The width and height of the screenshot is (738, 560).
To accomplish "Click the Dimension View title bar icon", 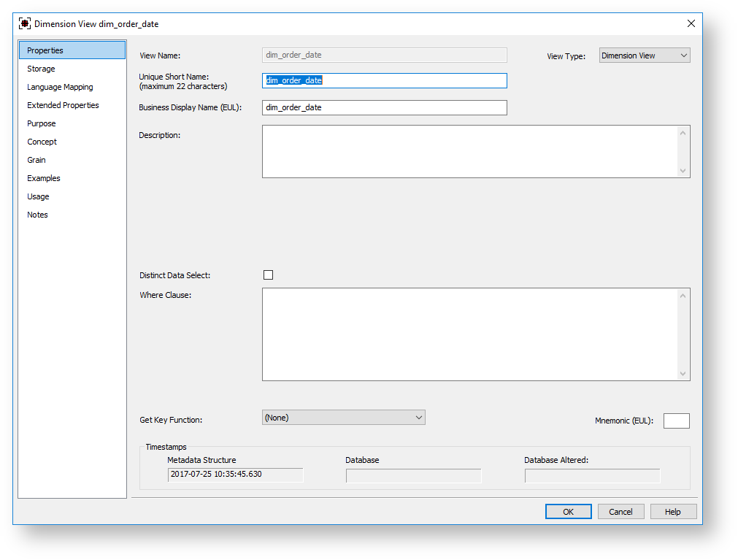I will coord(25,23).
